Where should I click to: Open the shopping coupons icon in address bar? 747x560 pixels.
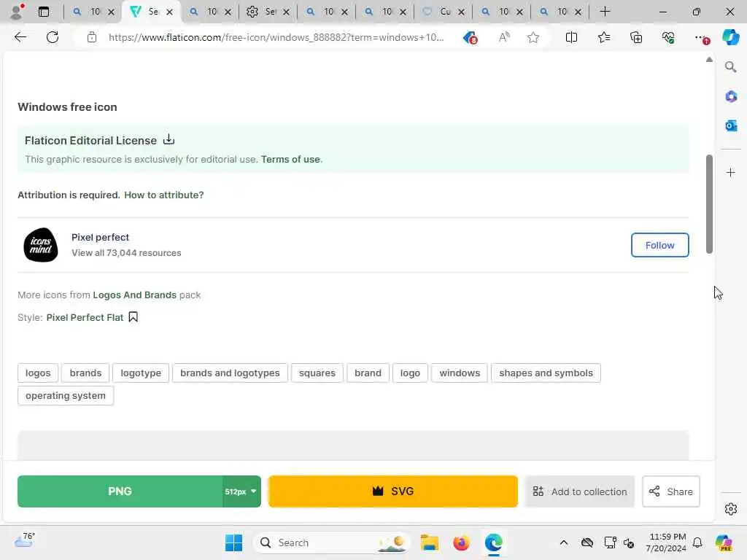[x=471, y=37]
